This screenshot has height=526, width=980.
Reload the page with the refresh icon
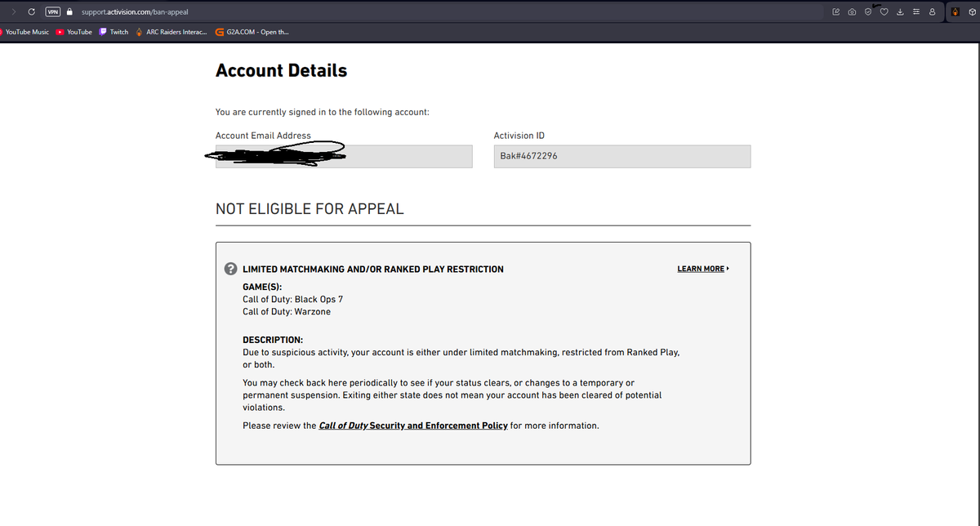31,11
